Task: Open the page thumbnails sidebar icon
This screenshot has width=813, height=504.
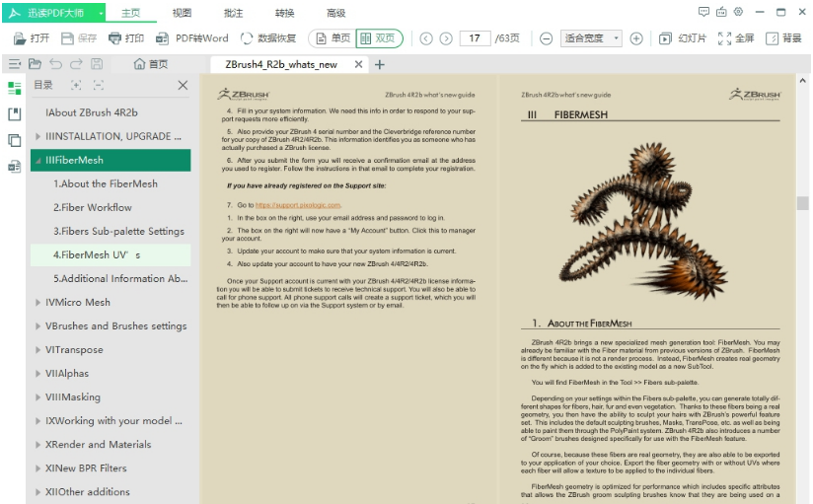Action: pos(15,140)
